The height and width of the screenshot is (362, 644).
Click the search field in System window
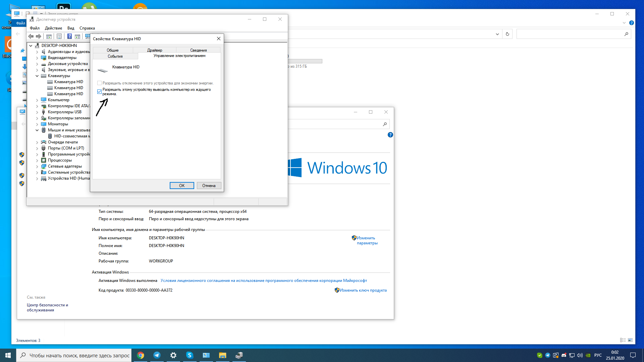point(339,124)
